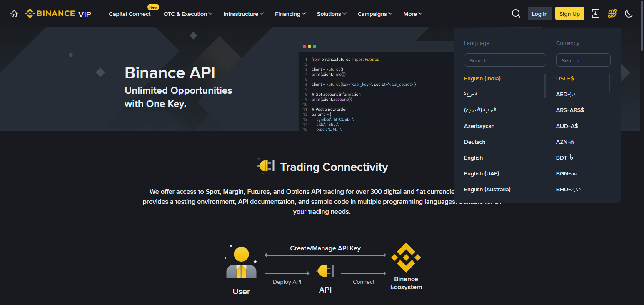Choose BHD currency

tap(568, 189)
